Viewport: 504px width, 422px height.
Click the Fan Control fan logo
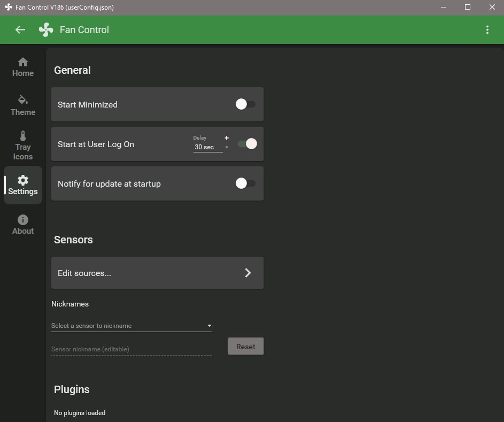pos(46,30)
